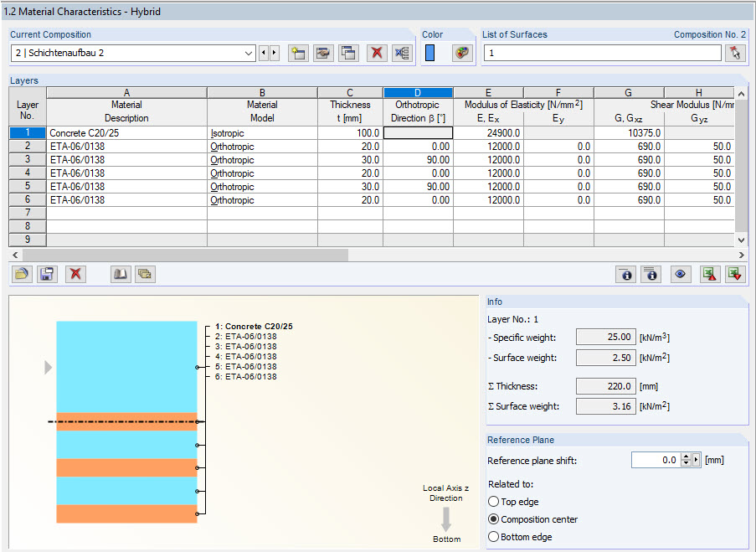
Task: Click the 690.0 Gxz cell in row 4
Action: (629, 173)
